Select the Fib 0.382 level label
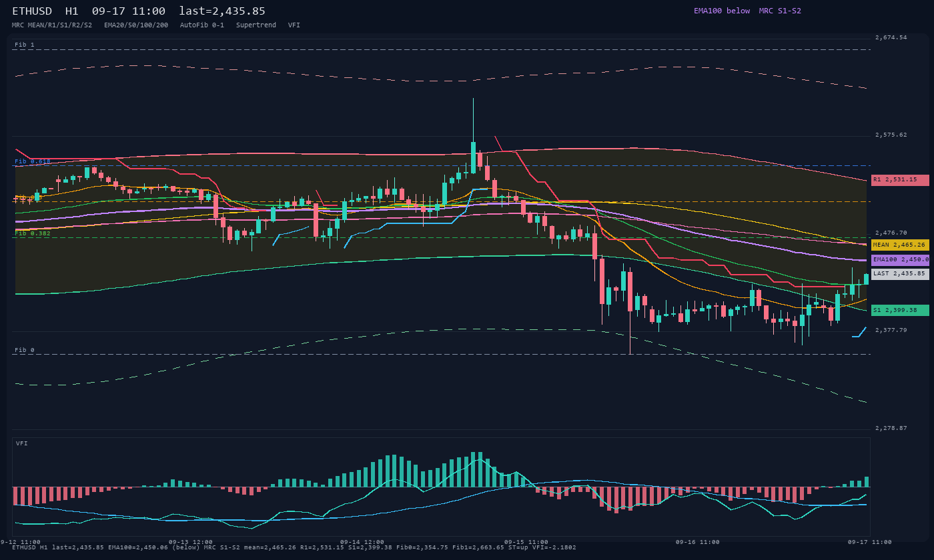The image size is (934, 560). pyautogui.click(x=33, y=233)
